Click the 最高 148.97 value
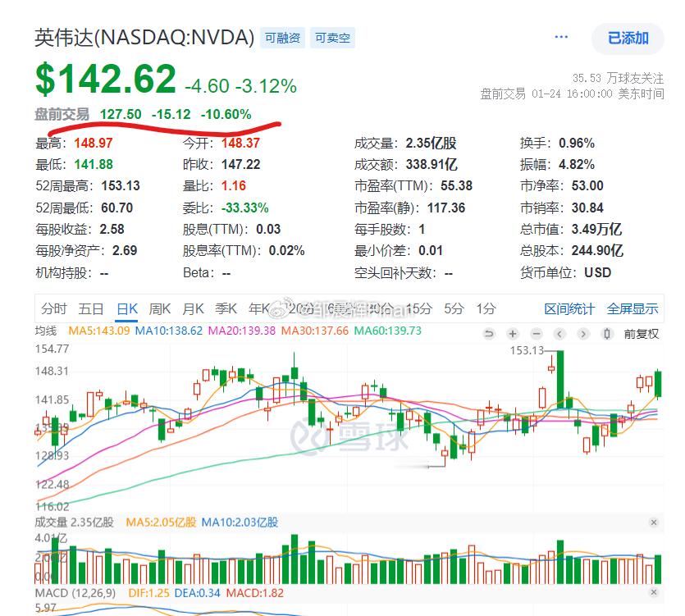 click(x=93, y=144)
